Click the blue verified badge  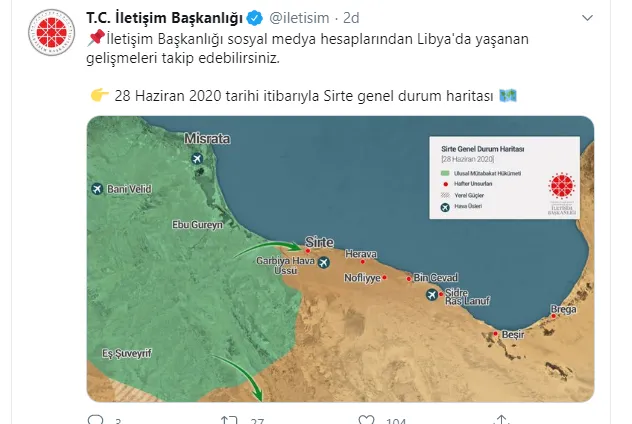coord(255,18)
